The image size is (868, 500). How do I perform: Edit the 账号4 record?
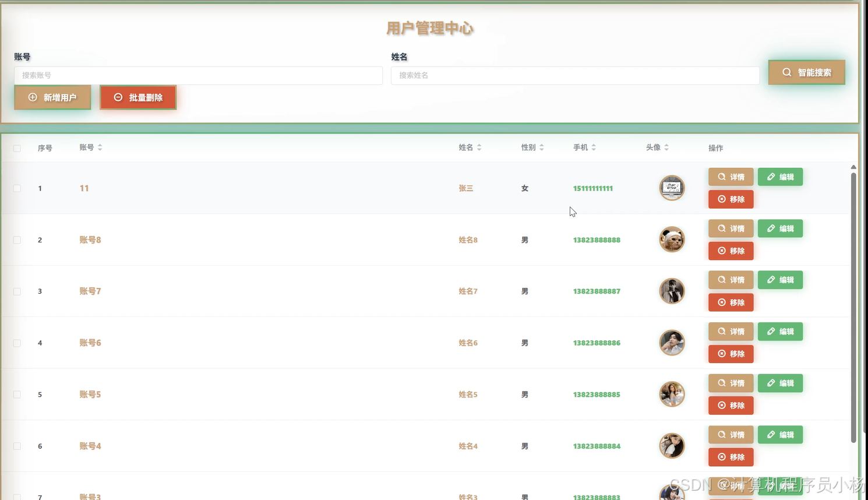(780, 435)
